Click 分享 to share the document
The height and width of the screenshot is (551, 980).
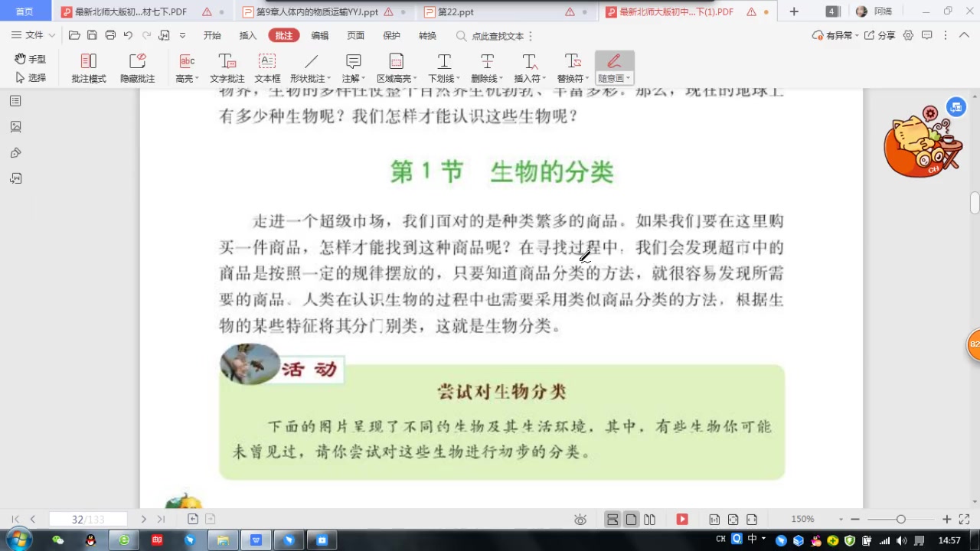(887, 35)
